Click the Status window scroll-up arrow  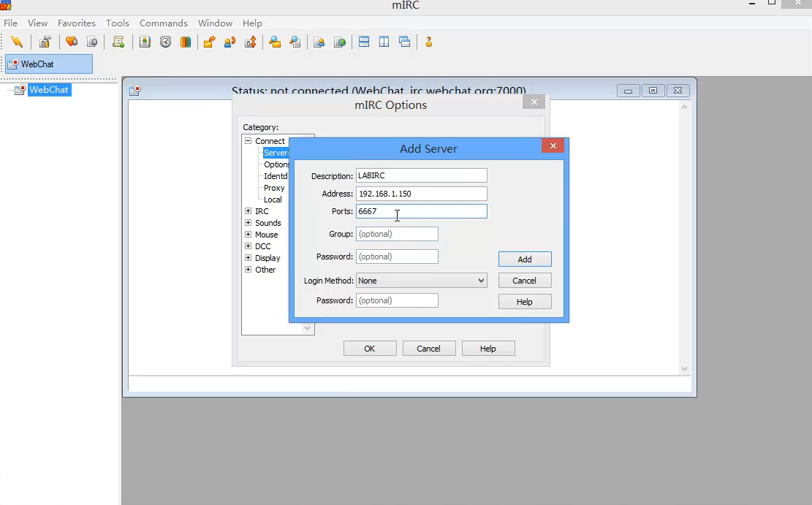684,107
